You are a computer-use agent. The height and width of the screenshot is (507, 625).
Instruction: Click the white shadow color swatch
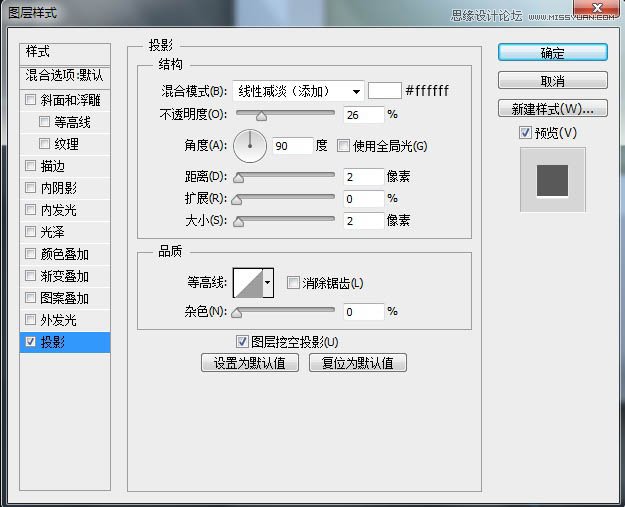384,90
